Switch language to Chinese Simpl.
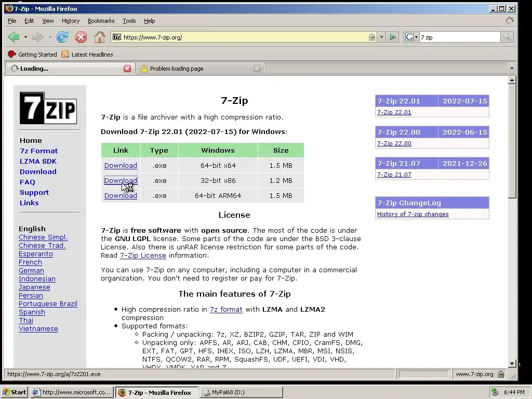 click(43, 237)
